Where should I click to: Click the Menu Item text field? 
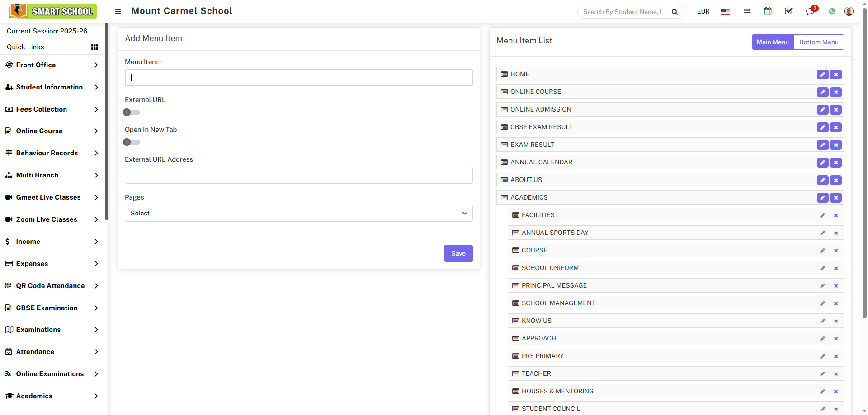point(298,78)
